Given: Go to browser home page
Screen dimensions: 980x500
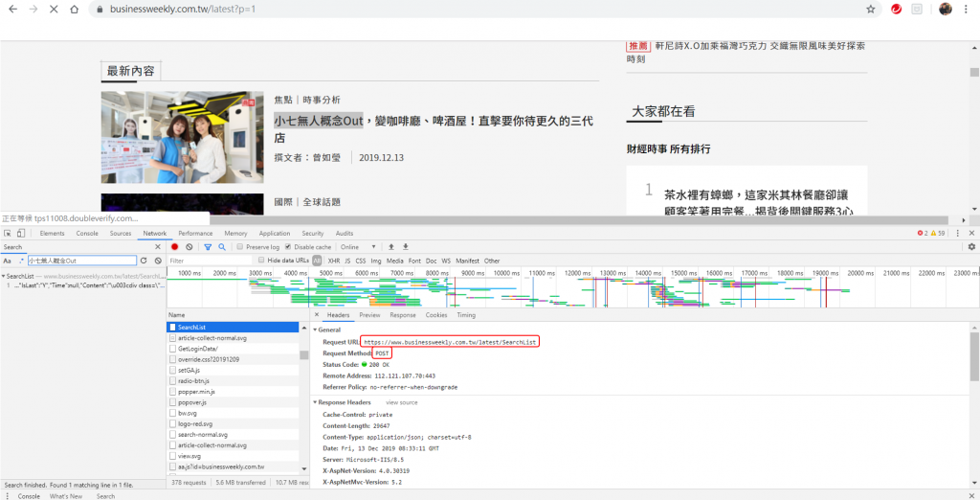Looking at the screenshot, I should [x=75, y=10].
